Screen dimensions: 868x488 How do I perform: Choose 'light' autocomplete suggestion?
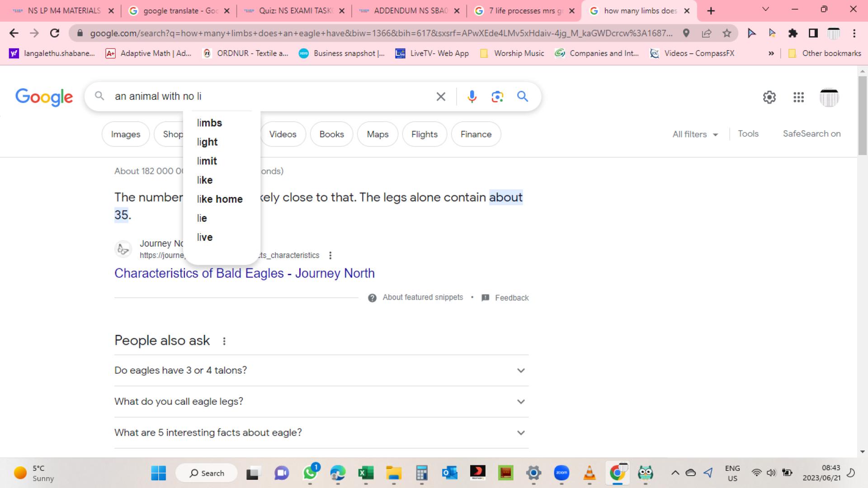pyautogui.click(x=222, y=142)
